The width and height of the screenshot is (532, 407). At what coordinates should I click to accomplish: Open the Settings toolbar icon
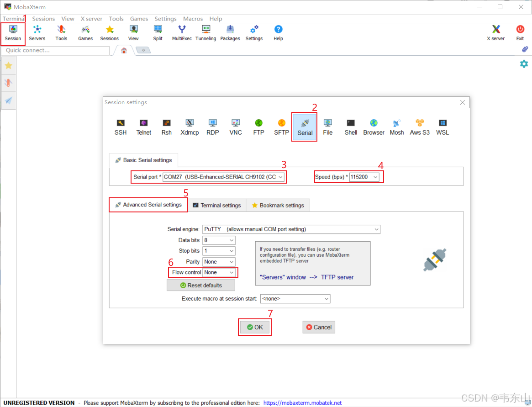tap(254, 33)
